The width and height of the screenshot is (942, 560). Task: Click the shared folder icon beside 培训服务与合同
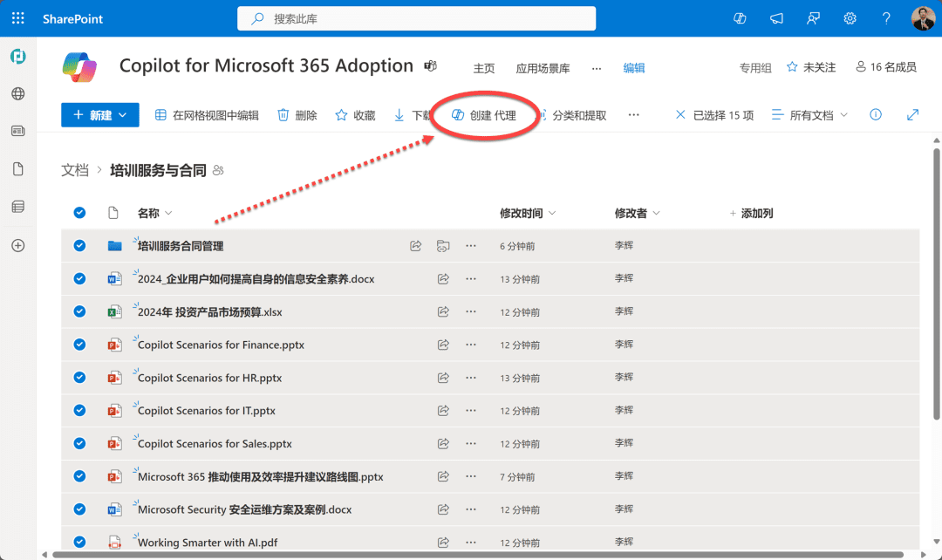pyautogui.click(x=218, y=171)
